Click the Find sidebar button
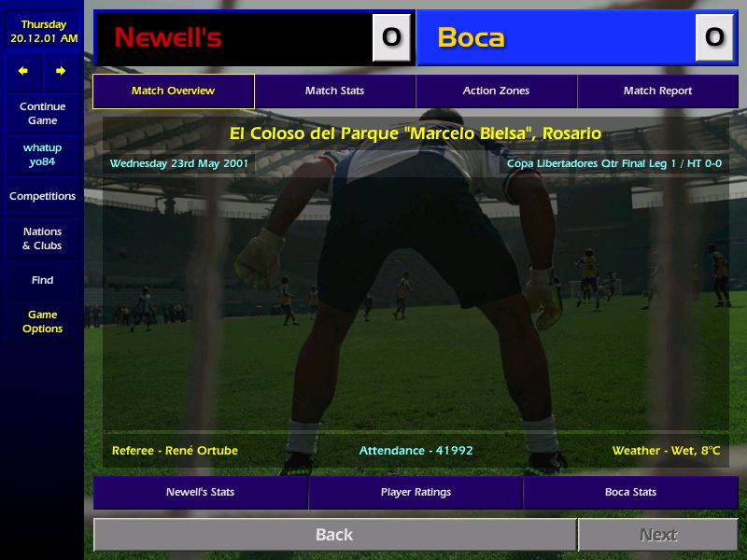747x560 pixels. point(42,280)
